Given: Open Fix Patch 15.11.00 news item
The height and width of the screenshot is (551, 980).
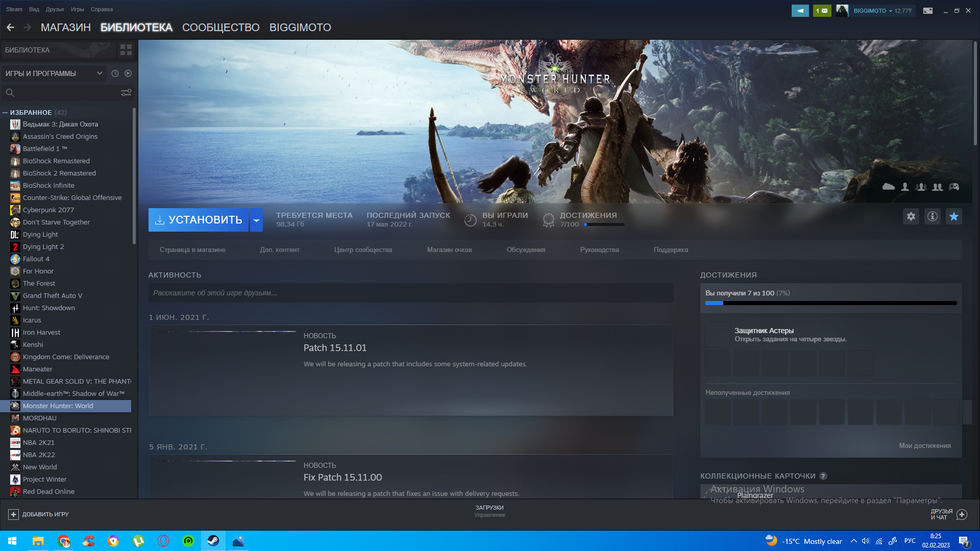Looking at the screenshot, I should click(x=411, y=477).
